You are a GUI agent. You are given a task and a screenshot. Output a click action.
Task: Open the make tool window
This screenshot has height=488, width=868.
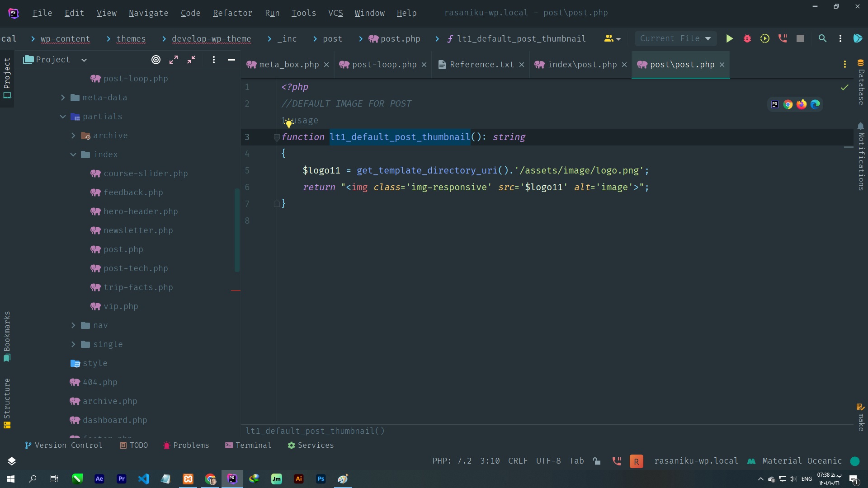coord(861,417)
